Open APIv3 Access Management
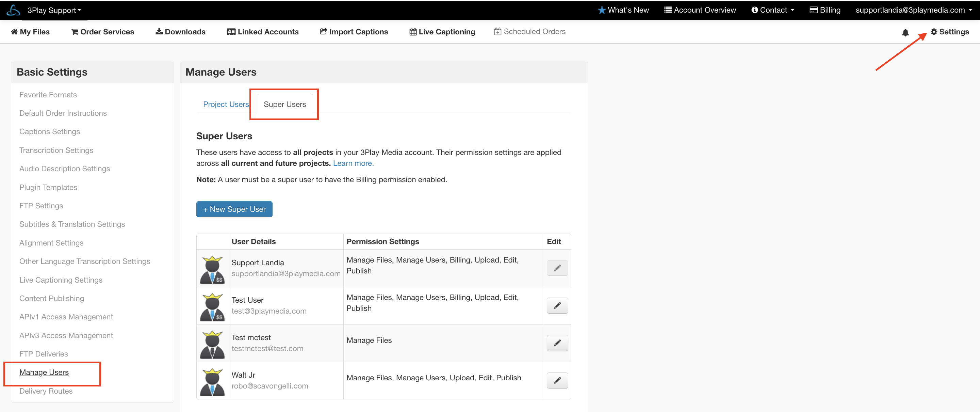The height and width of the screenshot is (412, 980). click(66, 335)
